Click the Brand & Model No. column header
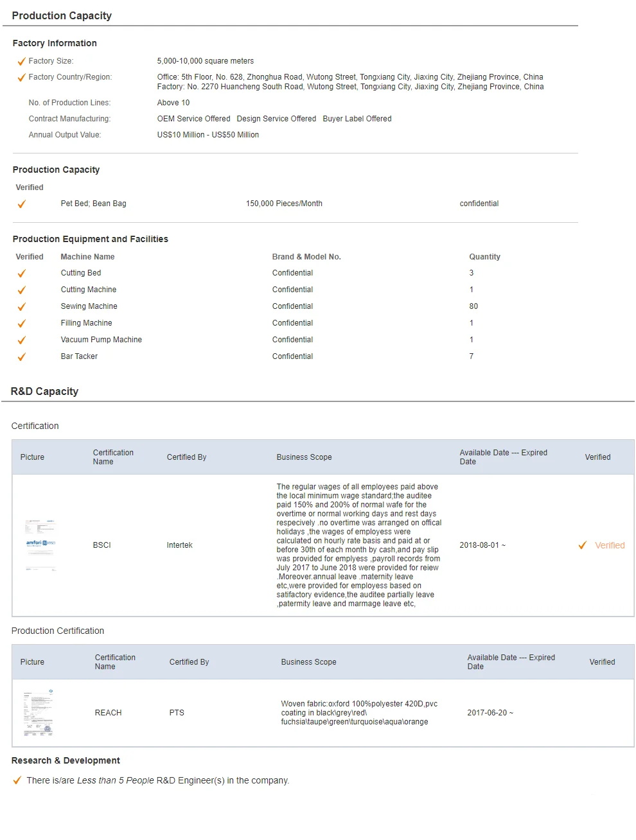 (306, 257)
